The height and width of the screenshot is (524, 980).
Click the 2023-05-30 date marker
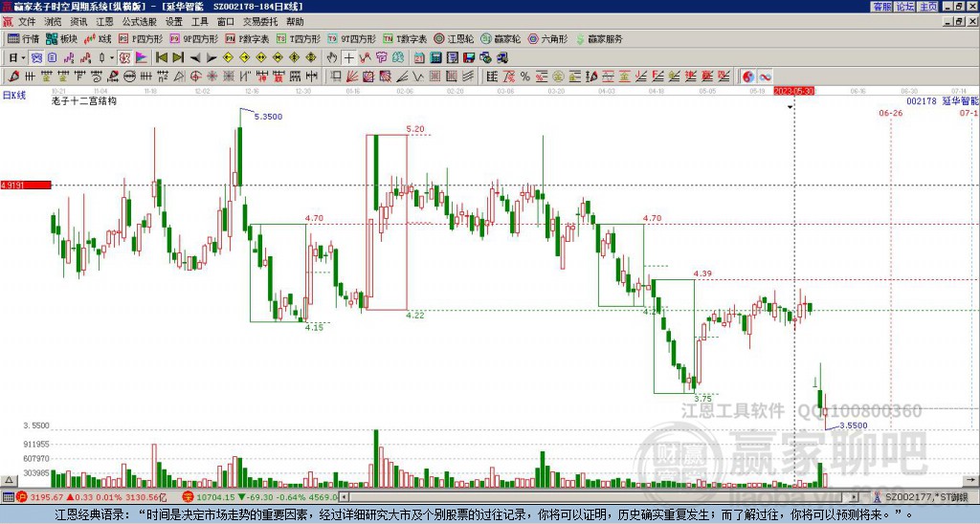pos(793,91)
